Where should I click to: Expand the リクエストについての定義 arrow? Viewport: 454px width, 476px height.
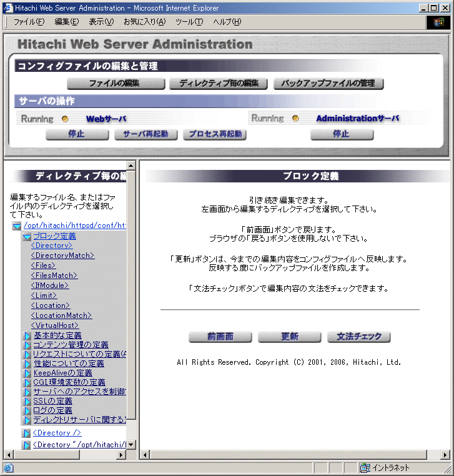(27, 355)
